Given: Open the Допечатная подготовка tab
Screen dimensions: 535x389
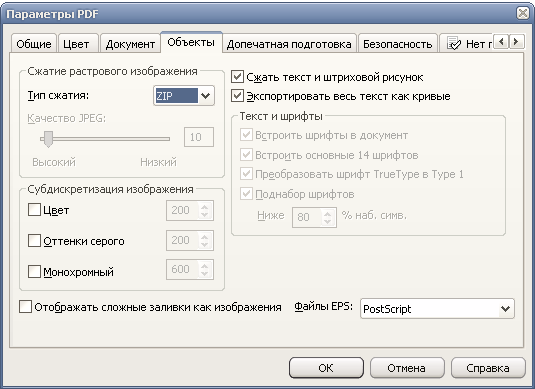Looking at the screenshot, I should [x=289, y=44].
